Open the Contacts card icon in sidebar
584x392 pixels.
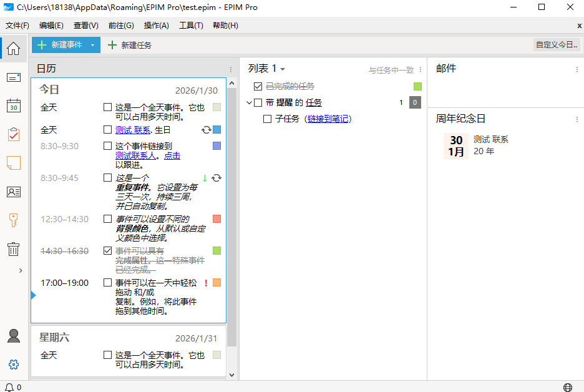[13, 192]
